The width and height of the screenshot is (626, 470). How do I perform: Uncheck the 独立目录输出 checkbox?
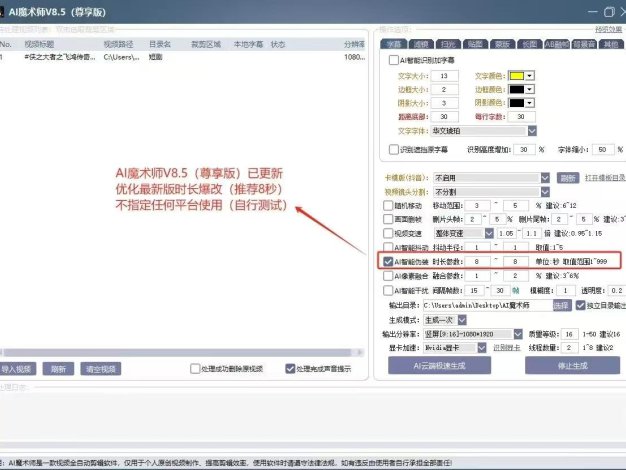click(x=580, y=305)
